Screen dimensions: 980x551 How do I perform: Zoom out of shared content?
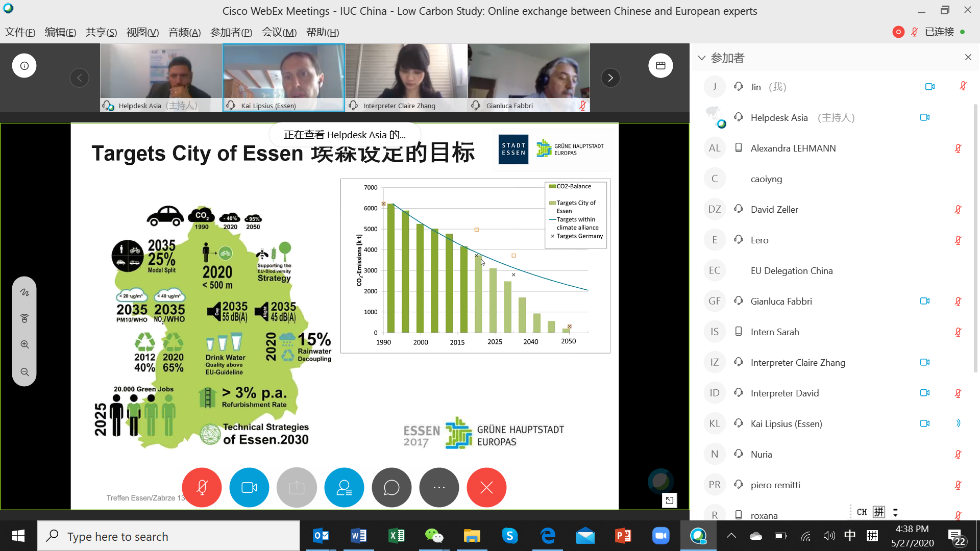24,372
